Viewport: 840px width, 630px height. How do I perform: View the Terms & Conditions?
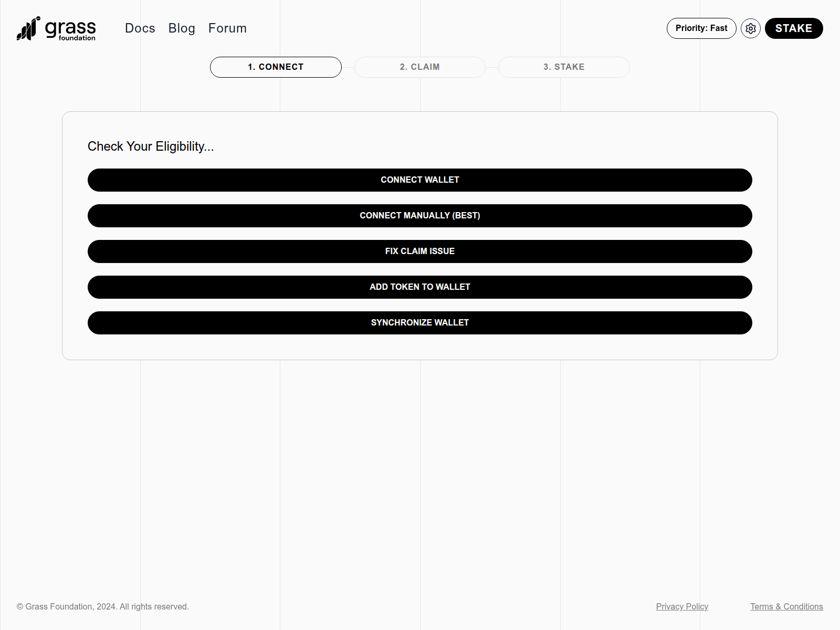(786, 606)
